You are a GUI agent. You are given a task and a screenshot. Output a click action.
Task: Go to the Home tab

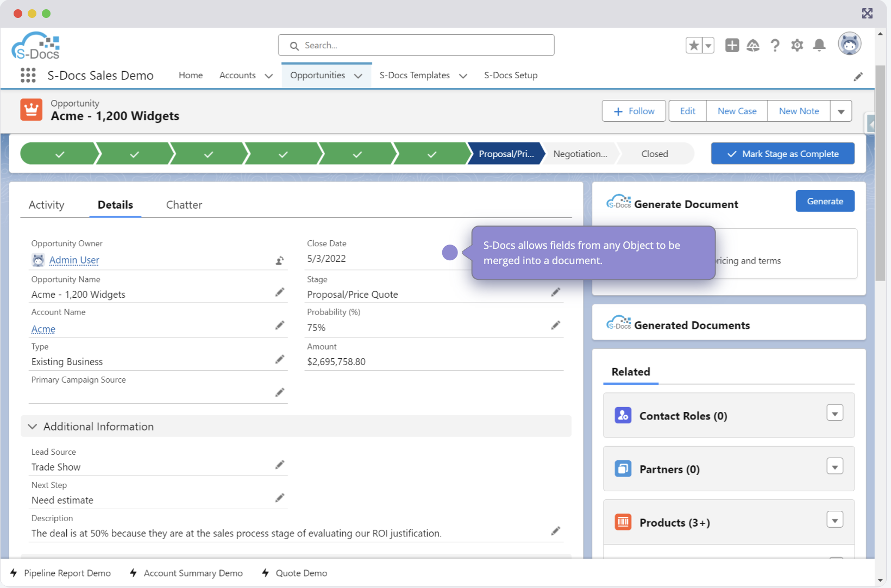click(191, 76)
